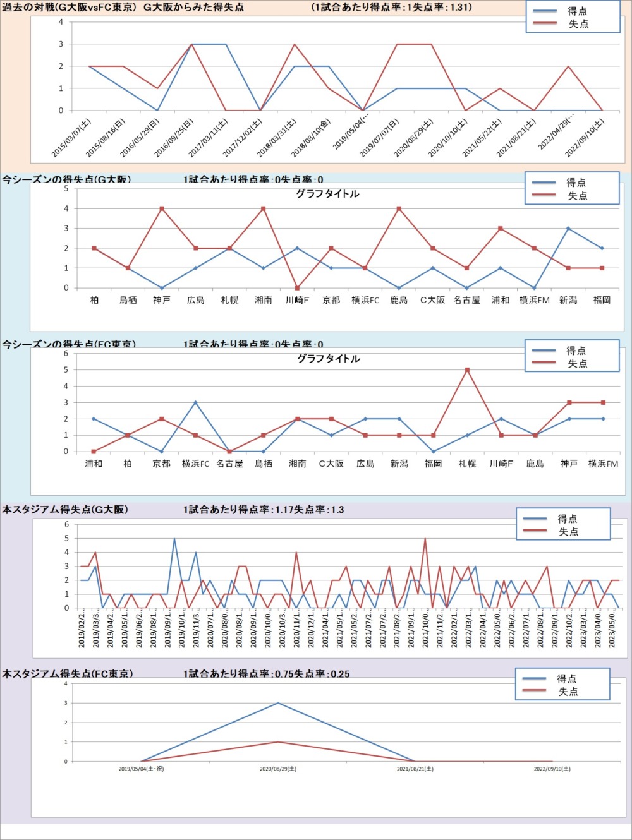Select blue line peak at 3 in FC東京 stadium chart
Screen dimensions: 632x840
click(x=278, y=703)
